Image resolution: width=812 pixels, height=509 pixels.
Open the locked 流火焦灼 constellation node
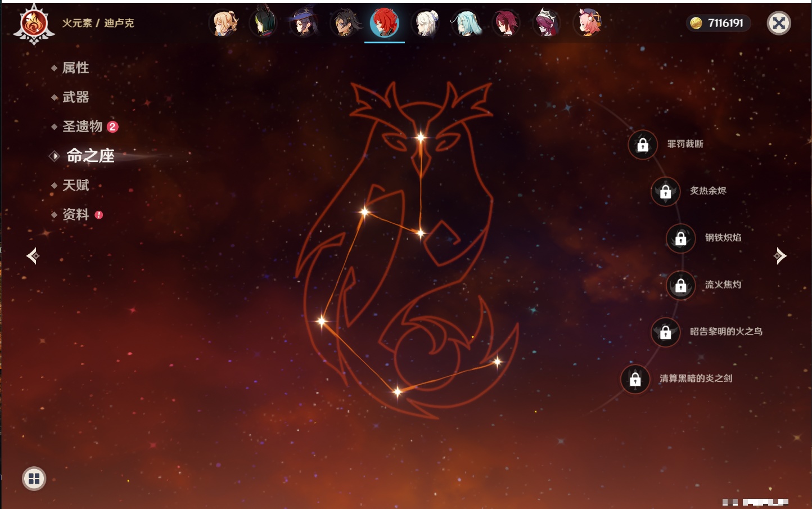tap(681, 286)
